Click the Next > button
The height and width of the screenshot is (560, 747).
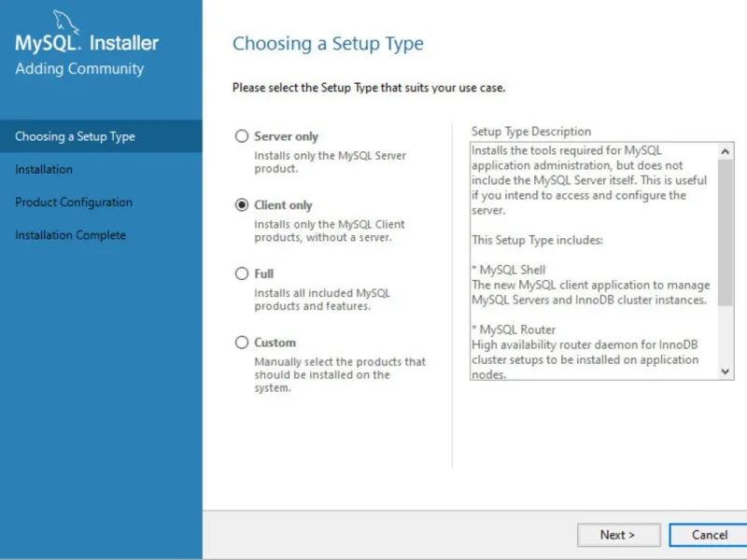[618, 535]
